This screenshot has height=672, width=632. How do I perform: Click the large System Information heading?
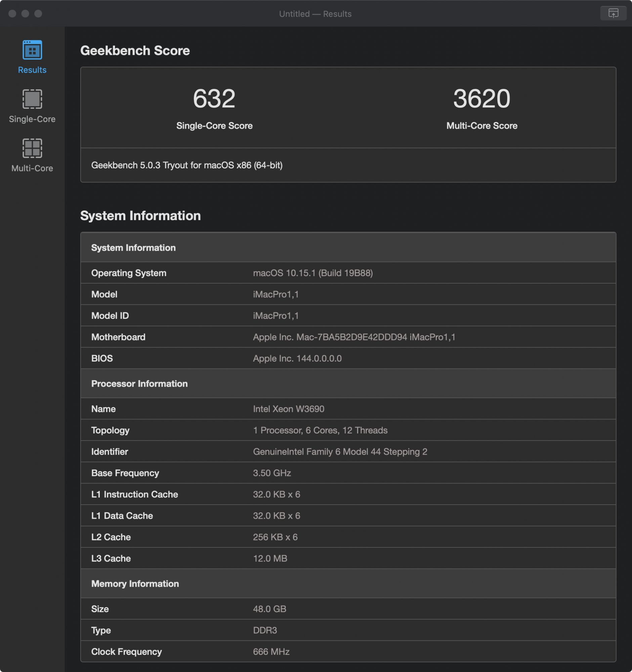pos(140,216)
